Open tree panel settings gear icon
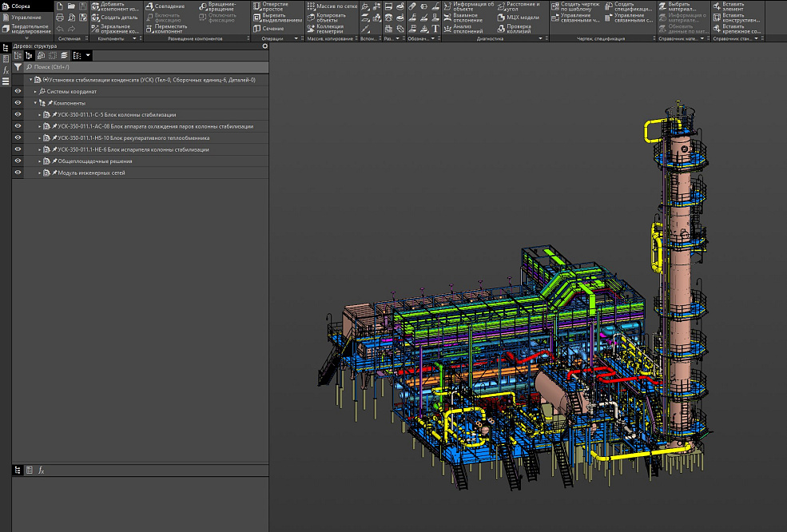Screen dimensions: 787x532 pos(265,46)
